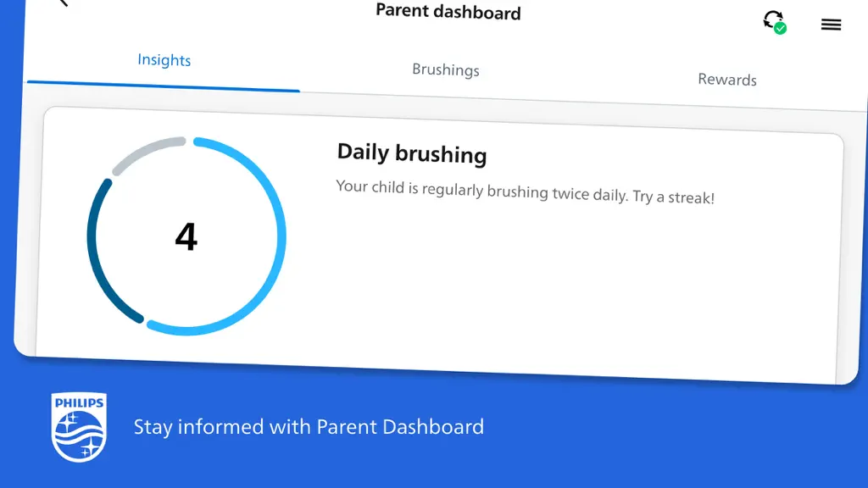Click the Philips shield logo
This screenshot has width=868, height=488.
pos(79,427)
